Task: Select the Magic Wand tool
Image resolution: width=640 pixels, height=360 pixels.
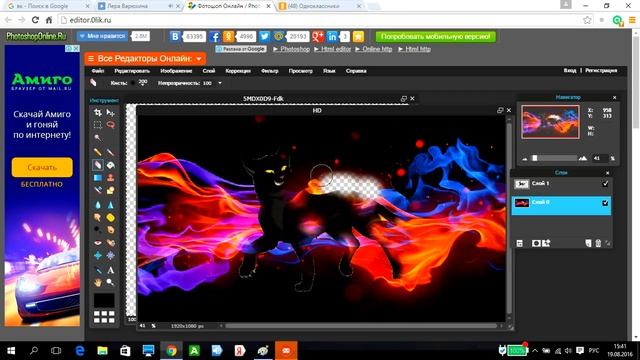Action: pos(98,138)
